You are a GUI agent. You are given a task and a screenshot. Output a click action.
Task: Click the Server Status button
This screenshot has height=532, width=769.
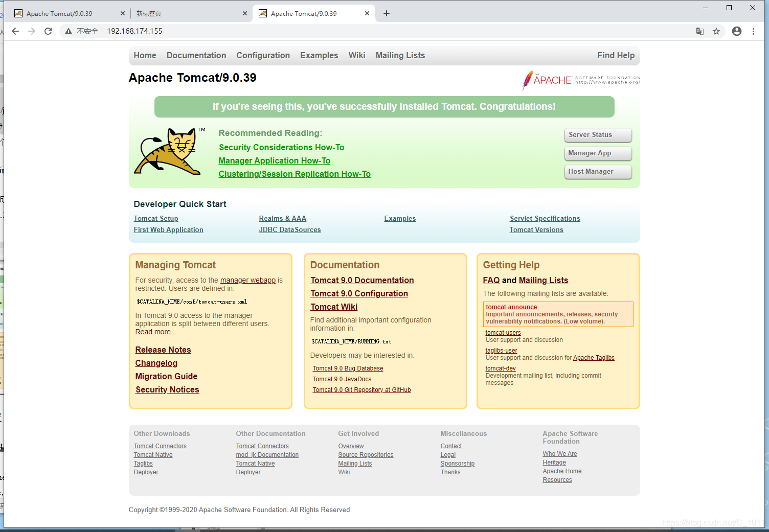[598, 135]
